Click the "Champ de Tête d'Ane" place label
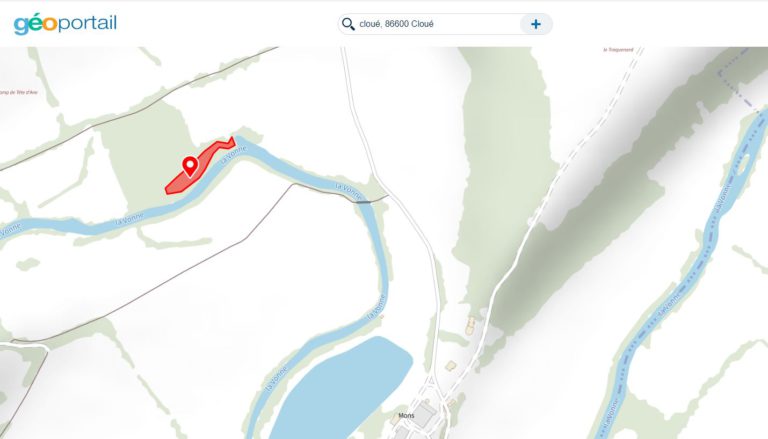The width and height of the screenshot is (768, 439). [18, 92]
